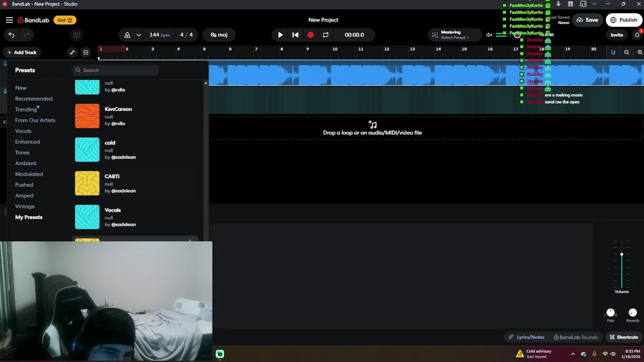Adjust the track Volume fader
Screen dimensions: 644x362
(x=621, y=254)
